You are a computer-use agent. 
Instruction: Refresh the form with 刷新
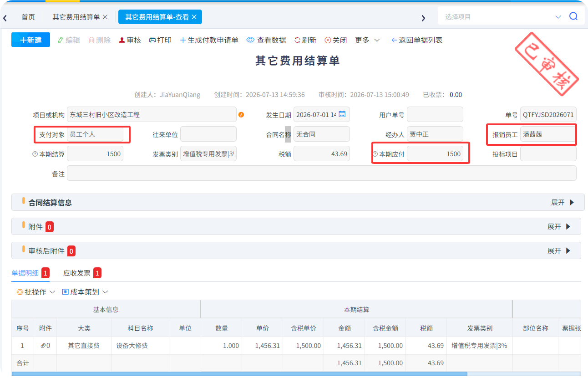click(305, 40)
